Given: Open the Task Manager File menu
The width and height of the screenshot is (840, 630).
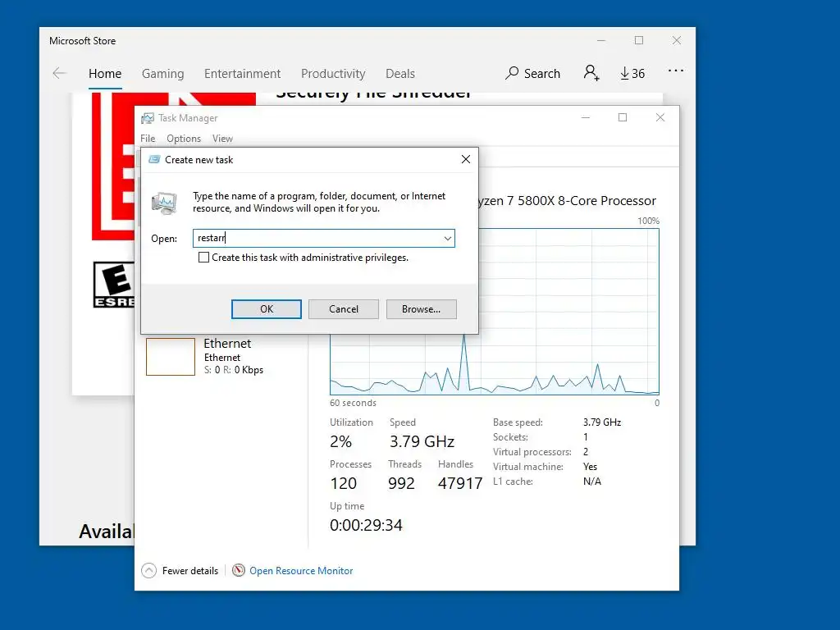Looking at the screenshot, I should pyautogui.click(x=148, y=138).
